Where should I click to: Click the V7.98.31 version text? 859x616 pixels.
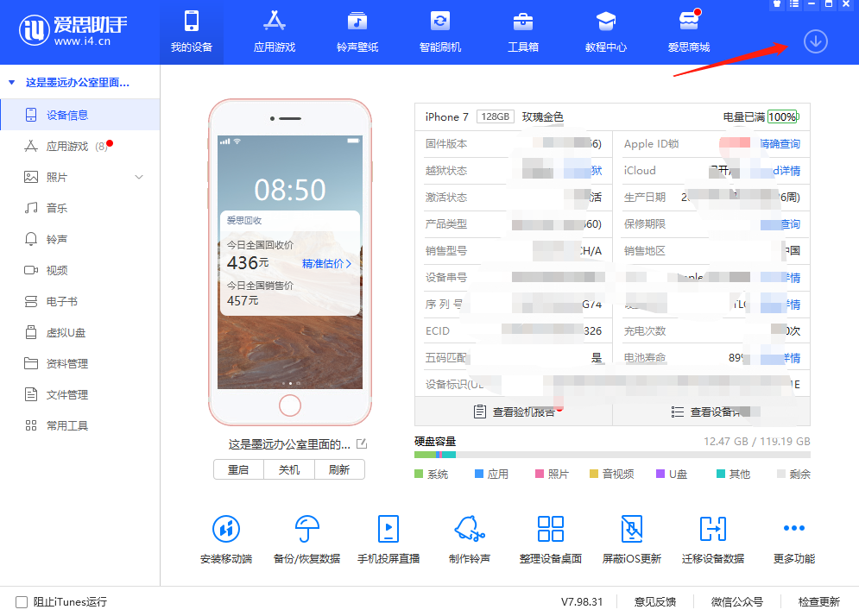582,601
